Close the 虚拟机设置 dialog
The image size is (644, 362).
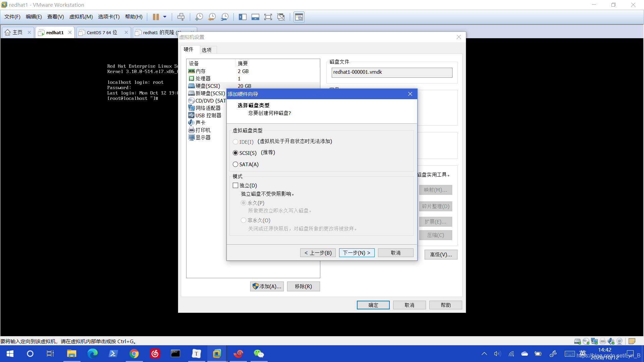[459, 37]
